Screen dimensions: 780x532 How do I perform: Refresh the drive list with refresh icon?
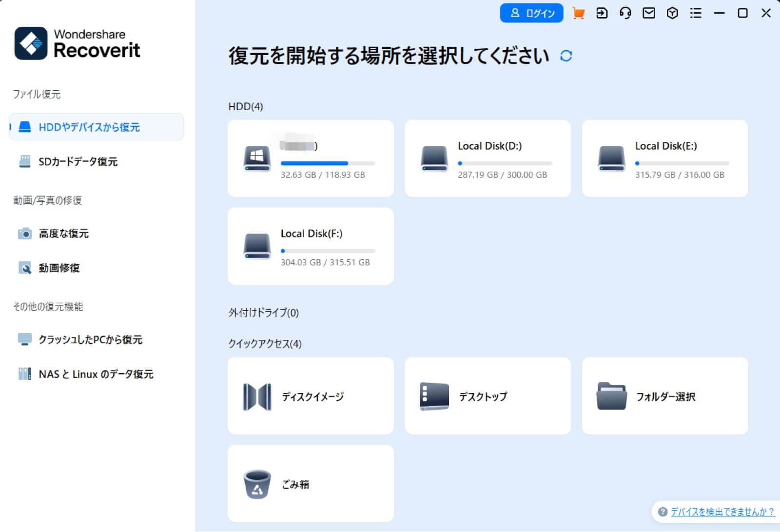[566, 56]
